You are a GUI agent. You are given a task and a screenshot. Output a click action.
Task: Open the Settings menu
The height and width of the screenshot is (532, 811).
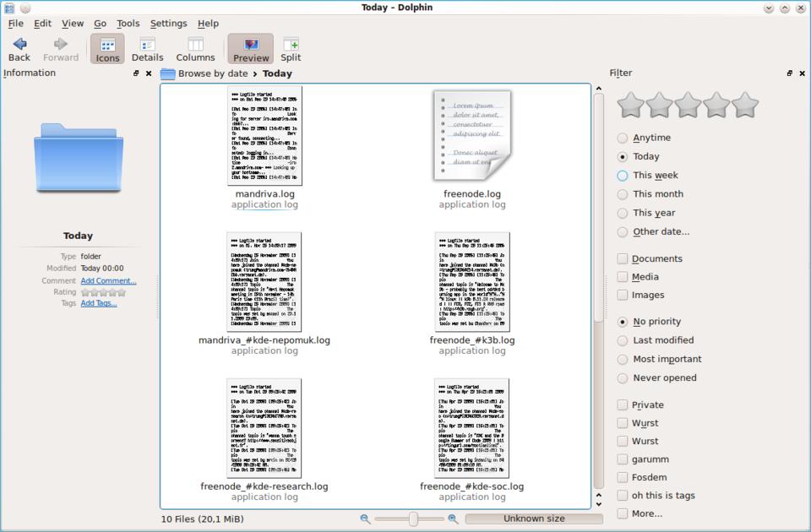[x=168, y=24]
